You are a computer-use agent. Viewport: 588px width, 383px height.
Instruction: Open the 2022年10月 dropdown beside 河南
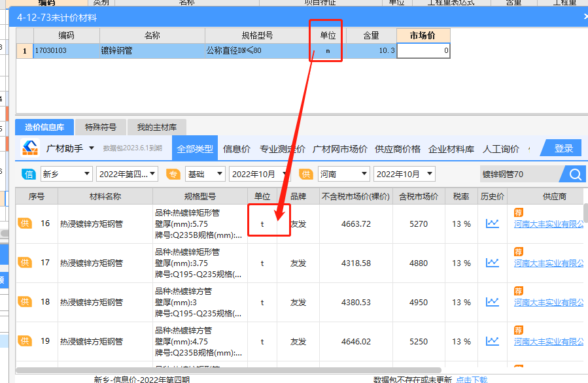click(404, 175)
